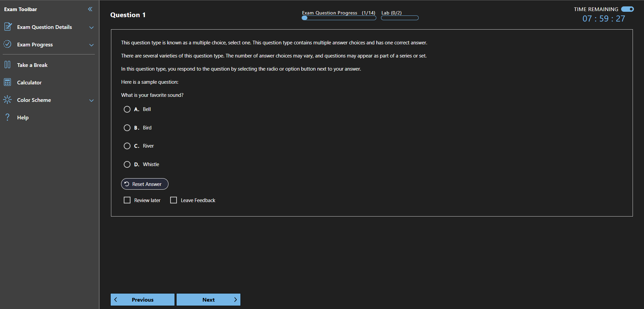Click the Previous button

point(142,299)
